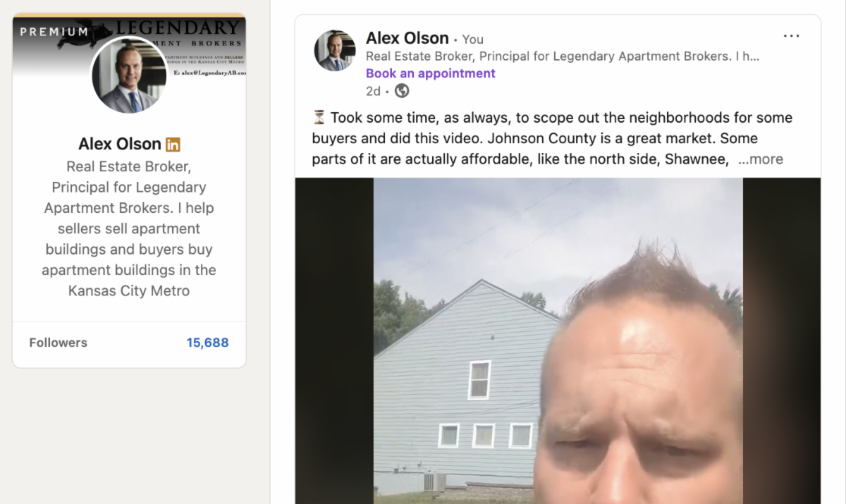This screenshot has height=504, width=846.
Task: Click the Alex Olson post author name
Action: 407,38
